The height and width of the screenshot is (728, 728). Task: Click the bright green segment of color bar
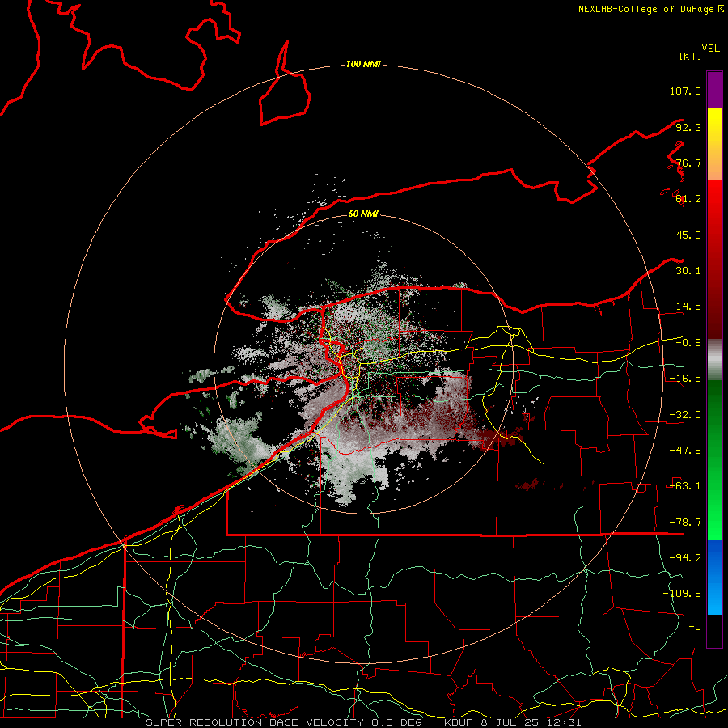[x=714, y=459]
